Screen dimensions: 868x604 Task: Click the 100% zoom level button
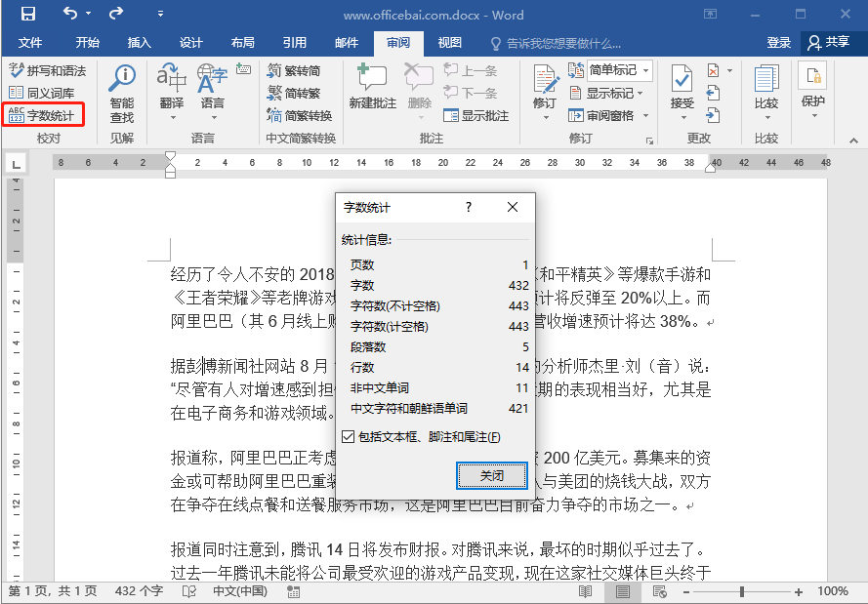click(833, 591)
